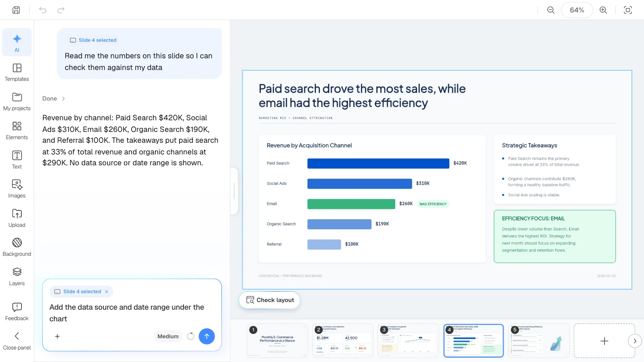Select slide 4 thumbnail

coord(473,340)
